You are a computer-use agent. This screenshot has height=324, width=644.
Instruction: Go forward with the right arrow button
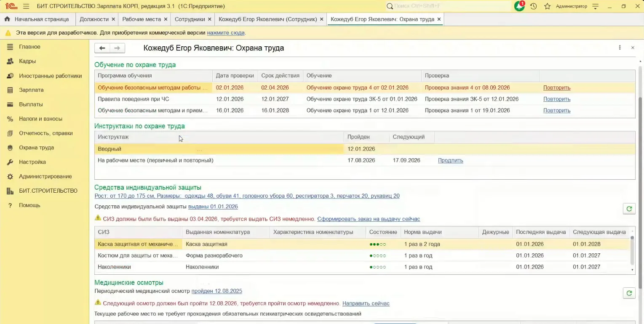coord(118,48)
